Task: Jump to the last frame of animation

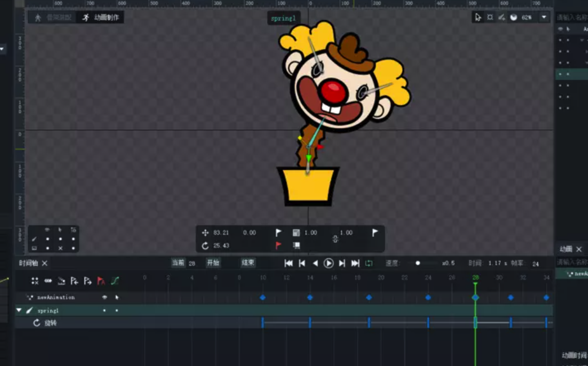Action: (355, 263)
